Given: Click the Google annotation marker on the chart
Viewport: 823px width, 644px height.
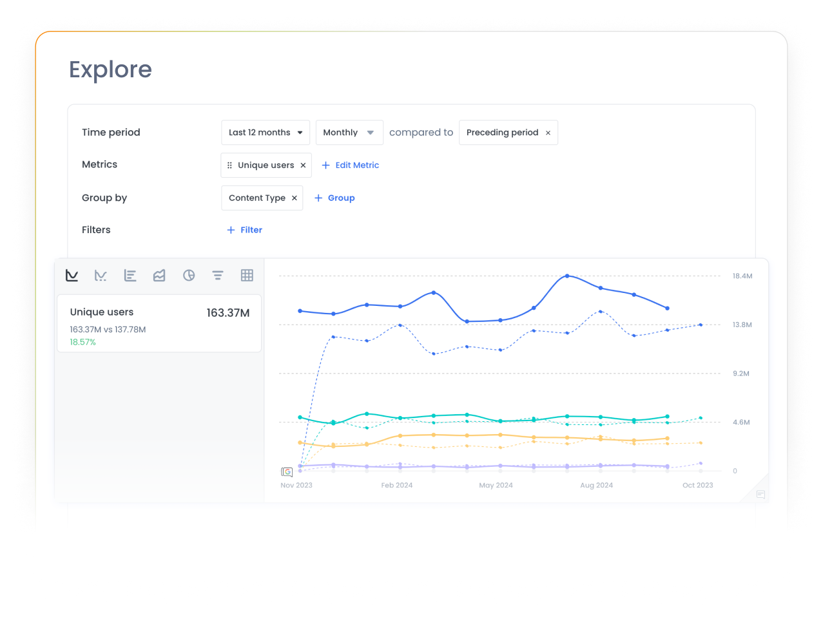Looking at the screenshot, I should (x=286, y=471).
